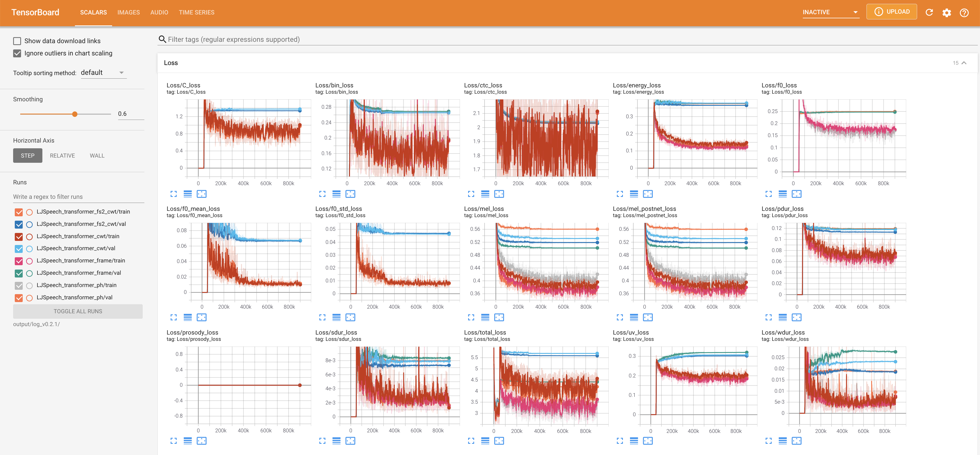Viewport: 980px width, 455px height.
Task: Switch to the IMAGES tab
Action: pos(129,13)
